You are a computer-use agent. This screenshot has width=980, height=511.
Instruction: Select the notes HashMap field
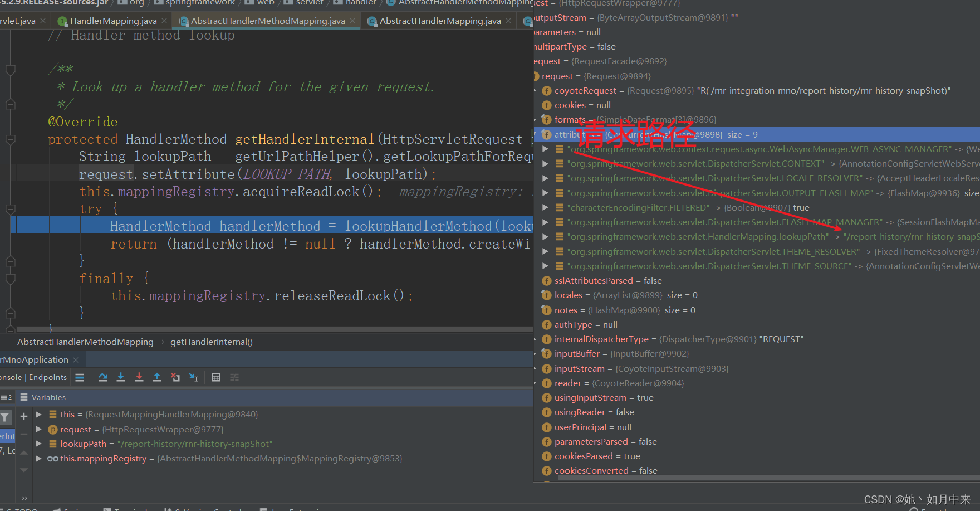[625, 310]
